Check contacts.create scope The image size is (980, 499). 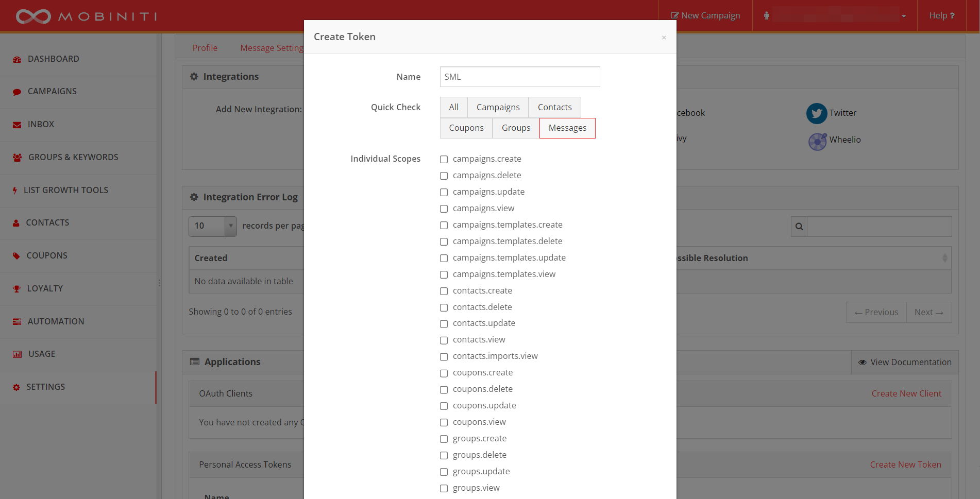(444, 291)
